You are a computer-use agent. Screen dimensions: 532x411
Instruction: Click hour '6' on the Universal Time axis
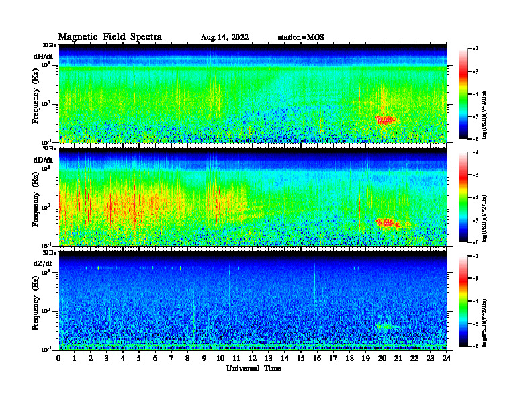155,359
